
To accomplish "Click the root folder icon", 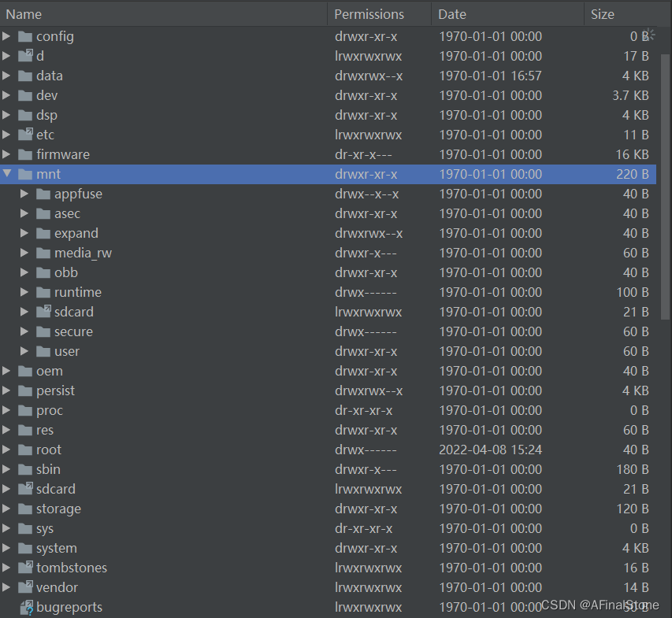I will coord(25,450).
